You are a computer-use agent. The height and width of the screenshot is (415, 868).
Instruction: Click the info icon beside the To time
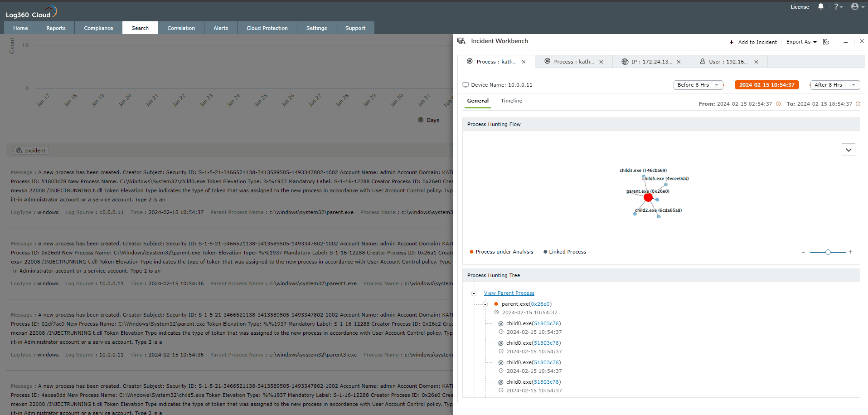pos(858,104)
